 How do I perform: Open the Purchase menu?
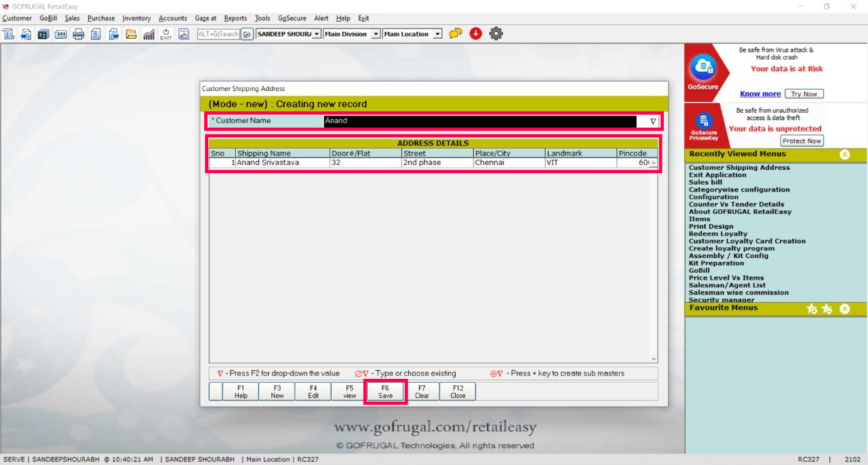[x=101, y=18]
